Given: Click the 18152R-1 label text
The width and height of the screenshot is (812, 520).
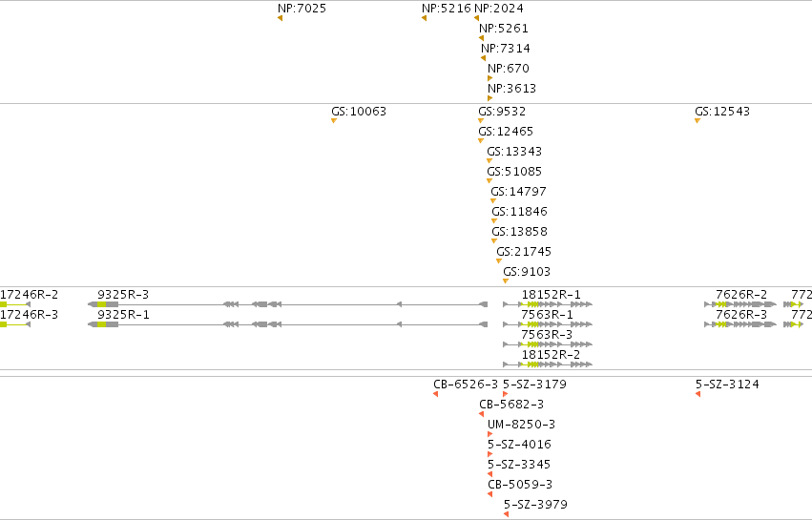Looking at the screenshot, I should pyautogui.click(x=551, y=295).
